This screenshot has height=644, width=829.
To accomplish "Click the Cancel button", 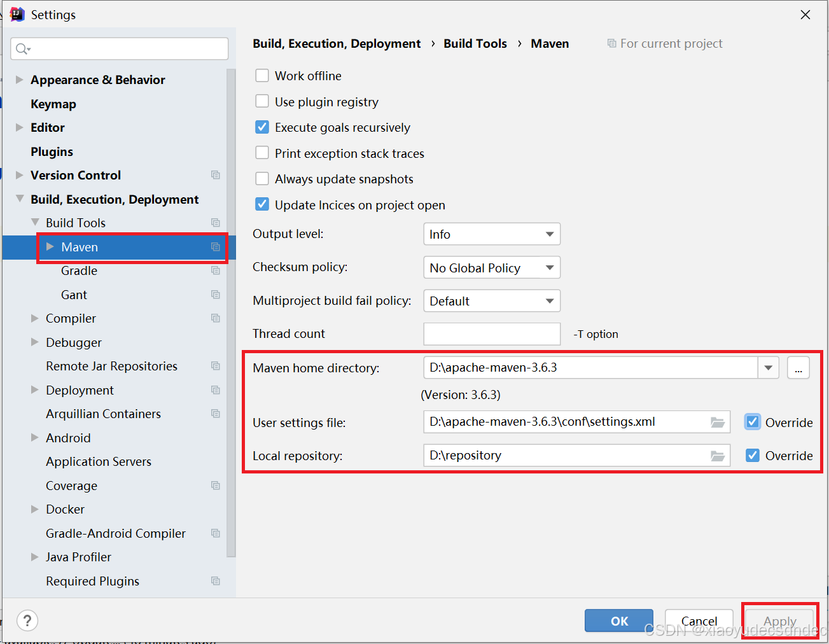I will pos(699,620).
